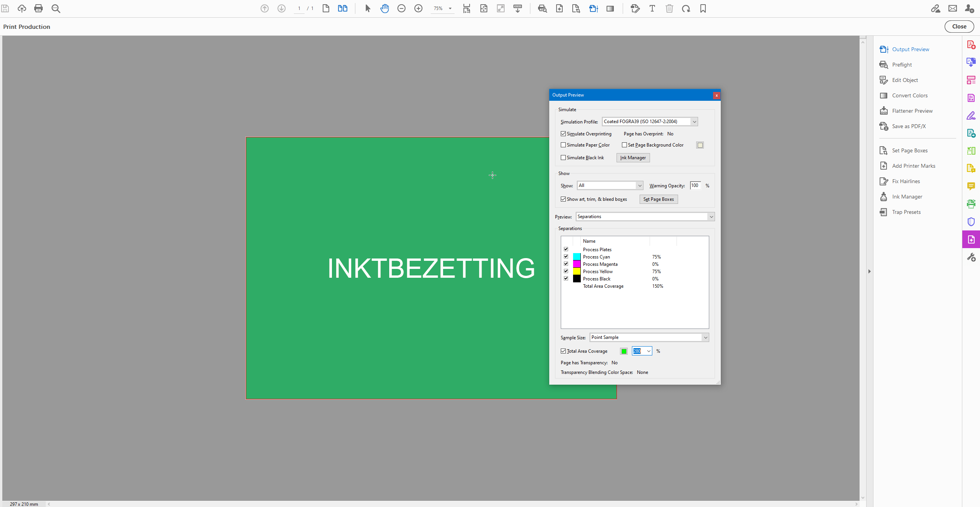980x507 pixels.
Task: Click the Share link icon
Action: tap(936, 8)
